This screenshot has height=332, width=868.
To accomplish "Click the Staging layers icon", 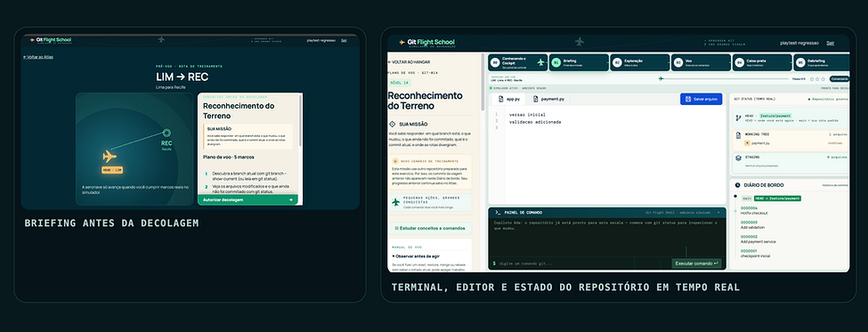I will click(738, 158).
